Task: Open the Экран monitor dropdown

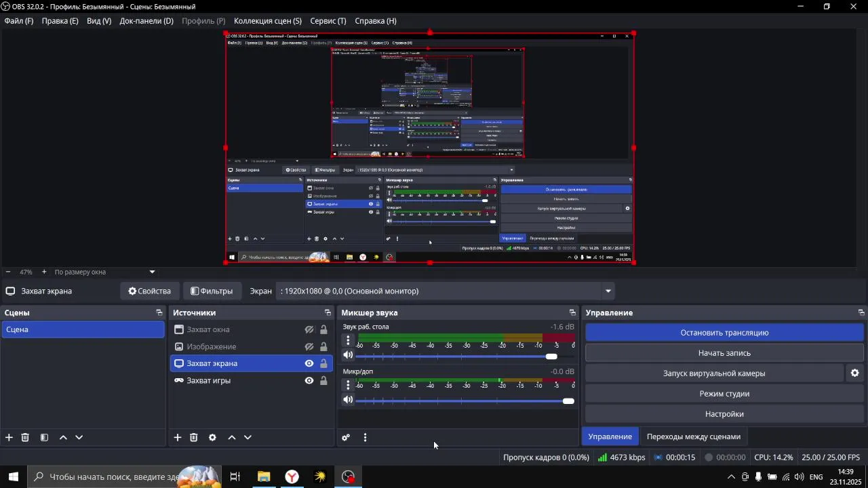Action: point(446,291)
